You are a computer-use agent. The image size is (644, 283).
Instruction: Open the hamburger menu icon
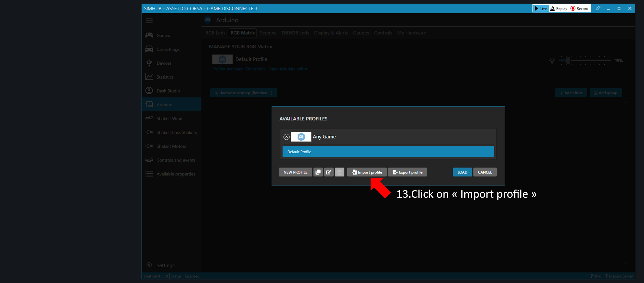pyautogui.click(x=149, y=21)
